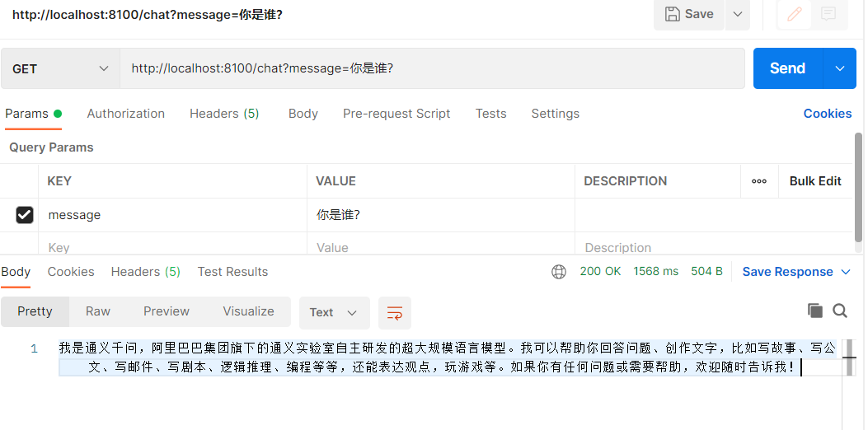868x430 pixels.
Task: Open the Cookies link
Action: coord(828,114)
